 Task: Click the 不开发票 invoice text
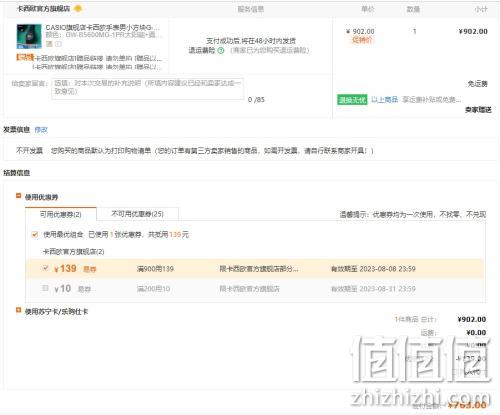[x=30, y=151]
